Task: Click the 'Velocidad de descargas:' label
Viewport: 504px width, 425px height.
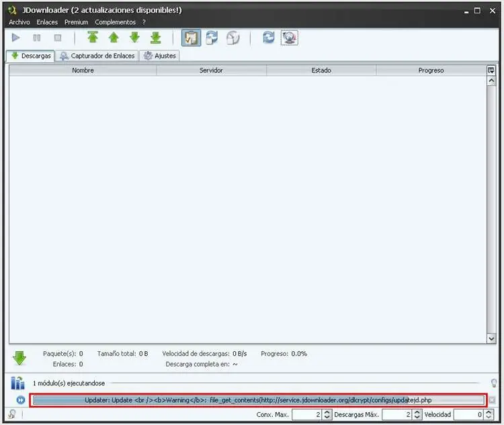Action: coord(196,354)
